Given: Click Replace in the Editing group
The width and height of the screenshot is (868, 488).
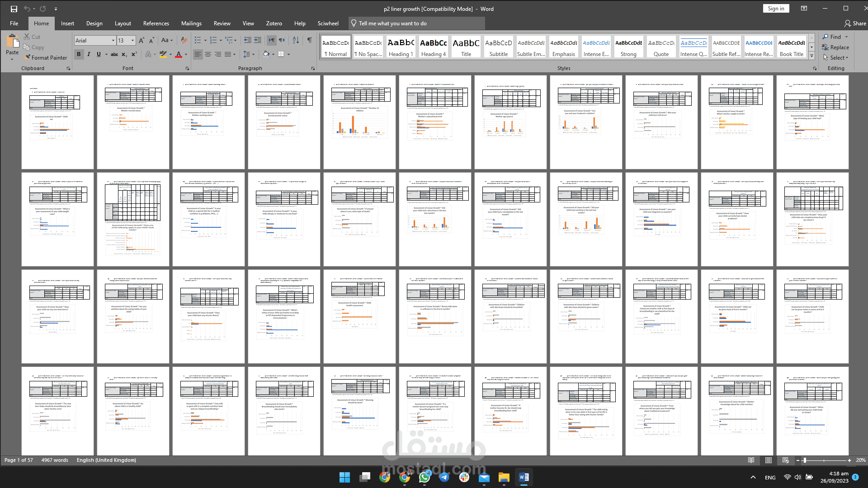Looking at the screenshot, I should click(835, 47).
